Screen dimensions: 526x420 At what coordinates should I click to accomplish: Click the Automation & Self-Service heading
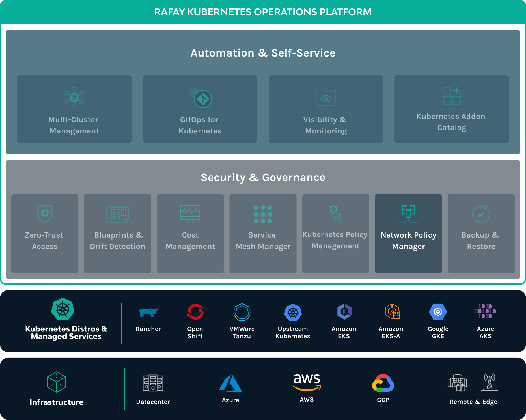263,53
